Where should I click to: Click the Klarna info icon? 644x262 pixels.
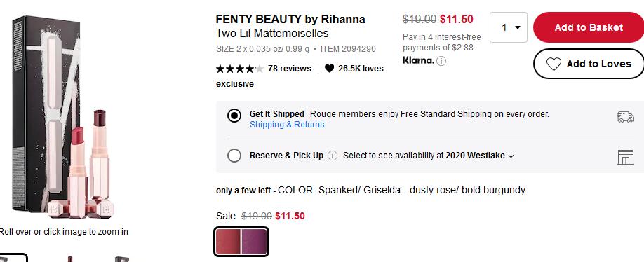click(441, 61)
